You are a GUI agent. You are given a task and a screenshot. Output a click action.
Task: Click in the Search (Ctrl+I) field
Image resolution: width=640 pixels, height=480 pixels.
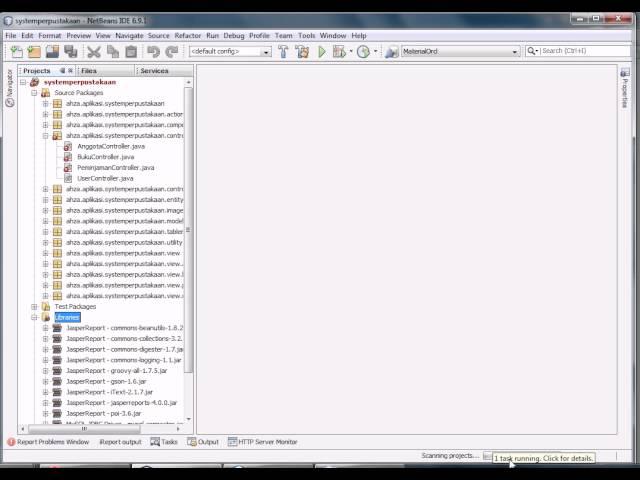click(x=584, y=51)
